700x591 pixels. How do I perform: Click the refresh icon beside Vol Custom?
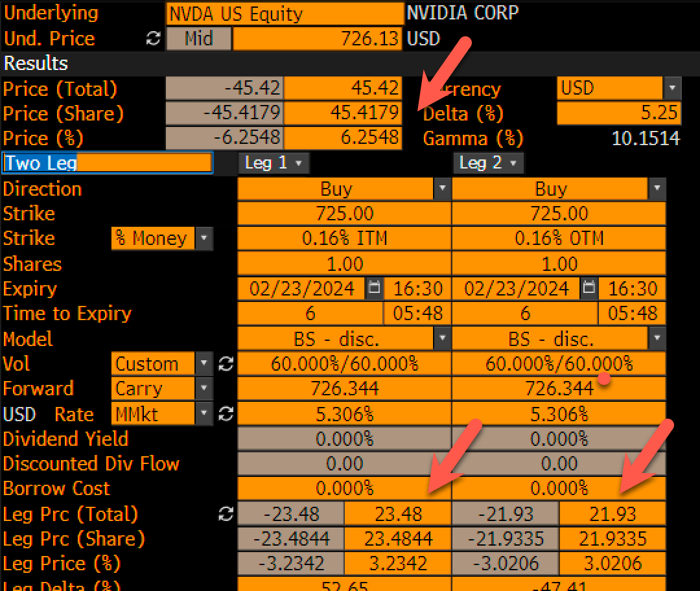click(226, 364)
